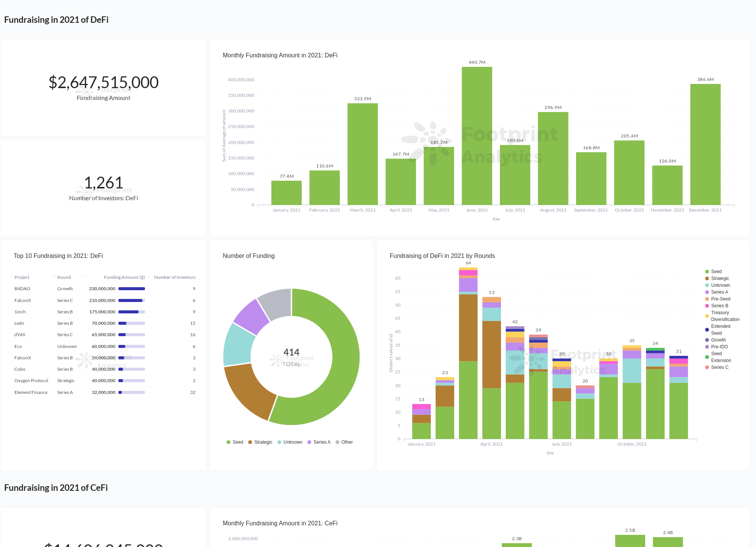This screenshot has height=547, width=756.
Task: Click the sort caret on the Project column
Action: click(x=11, y=277)
